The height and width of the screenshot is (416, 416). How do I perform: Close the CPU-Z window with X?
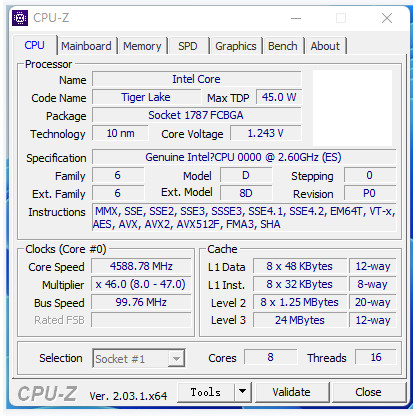[387, 18]
